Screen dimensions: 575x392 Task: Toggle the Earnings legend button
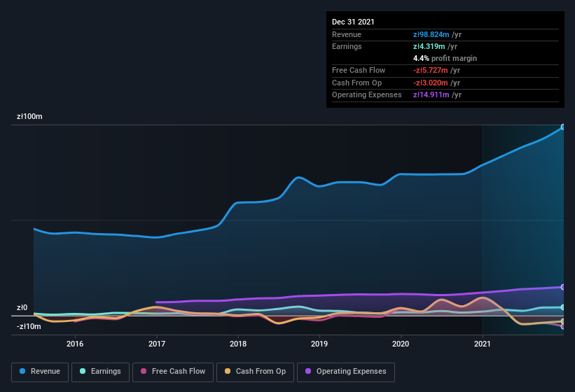100,372
